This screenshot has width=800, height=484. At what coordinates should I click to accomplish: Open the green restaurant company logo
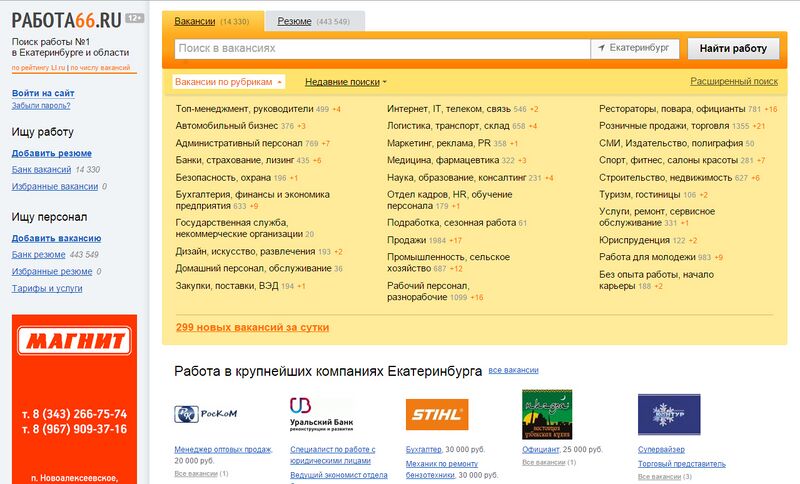[x=547, y=414]
